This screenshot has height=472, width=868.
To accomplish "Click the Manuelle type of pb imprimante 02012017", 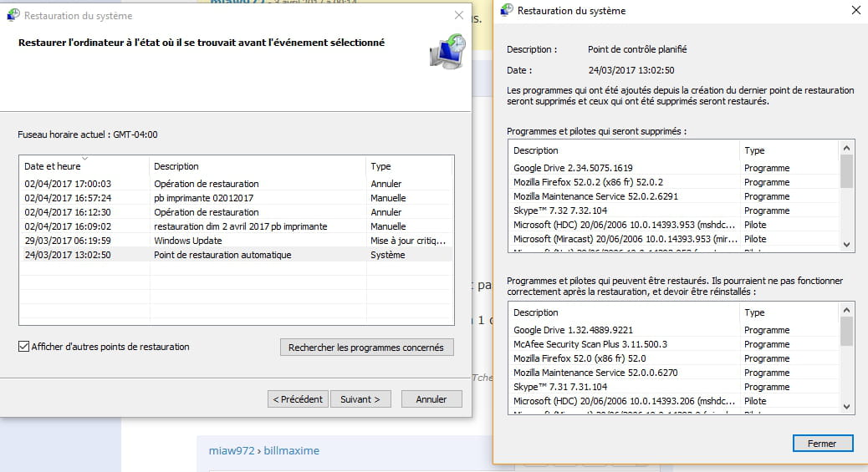I will 388,197.
